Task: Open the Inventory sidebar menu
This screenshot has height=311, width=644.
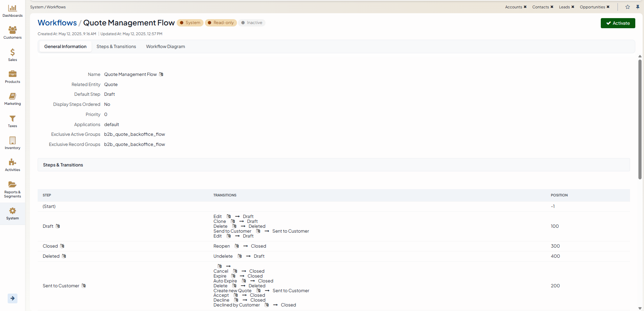Action: click(13, 143)
